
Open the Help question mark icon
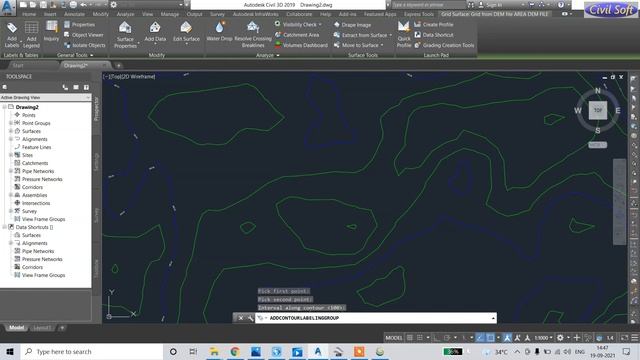click(561, 5)
